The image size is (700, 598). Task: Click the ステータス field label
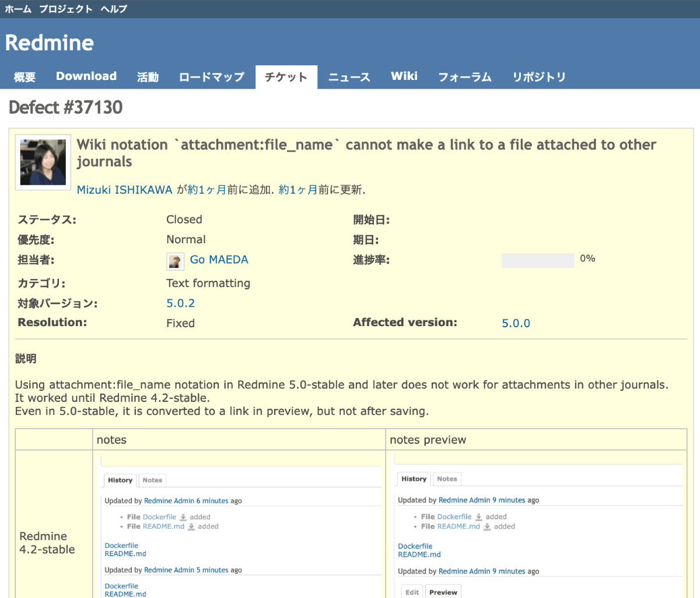[47, 219]
